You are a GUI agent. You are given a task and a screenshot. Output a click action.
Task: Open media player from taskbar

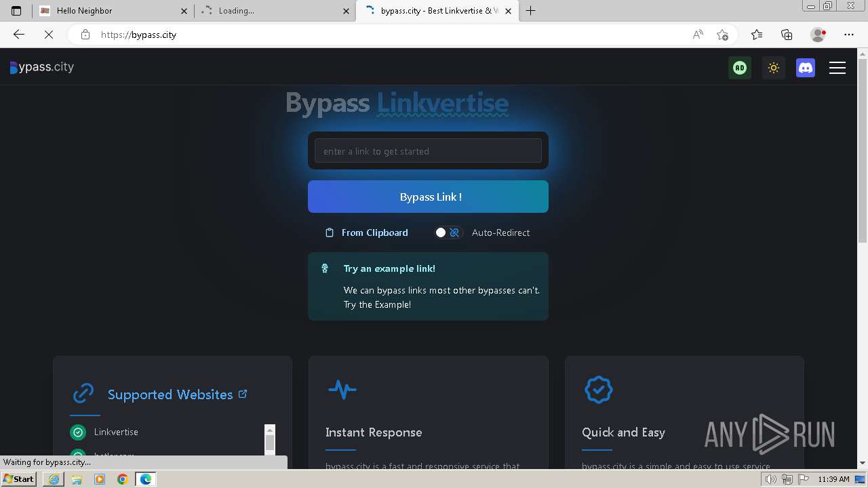(x=100, y=479)
